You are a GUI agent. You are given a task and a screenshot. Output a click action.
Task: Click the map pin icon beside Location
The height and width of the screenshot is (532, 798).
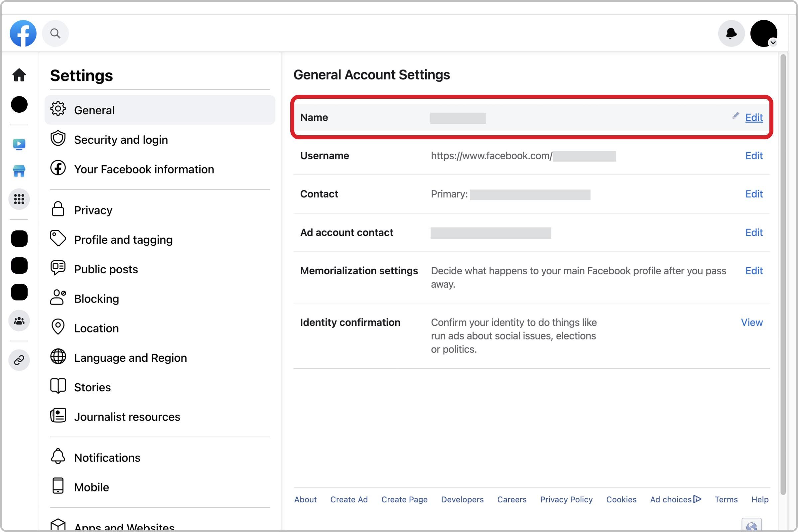(x=58, y=327)
